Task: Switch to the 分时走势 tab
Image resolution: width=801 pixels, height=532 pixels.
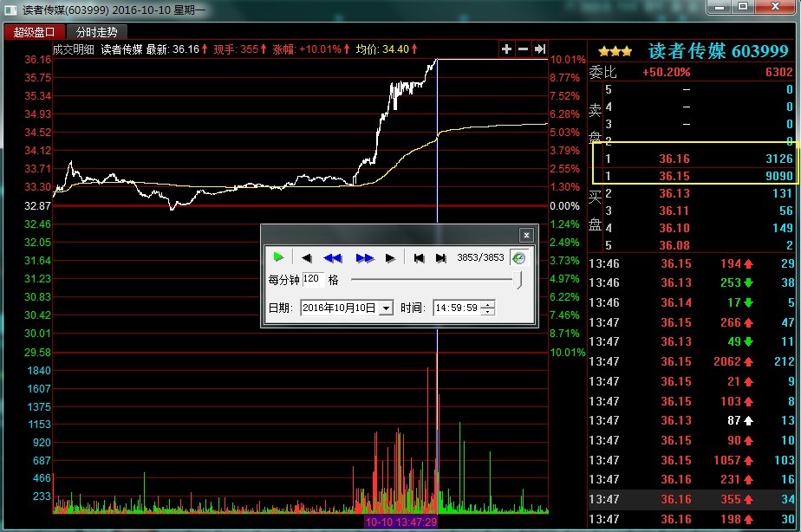Action: (x=96, y=32)
